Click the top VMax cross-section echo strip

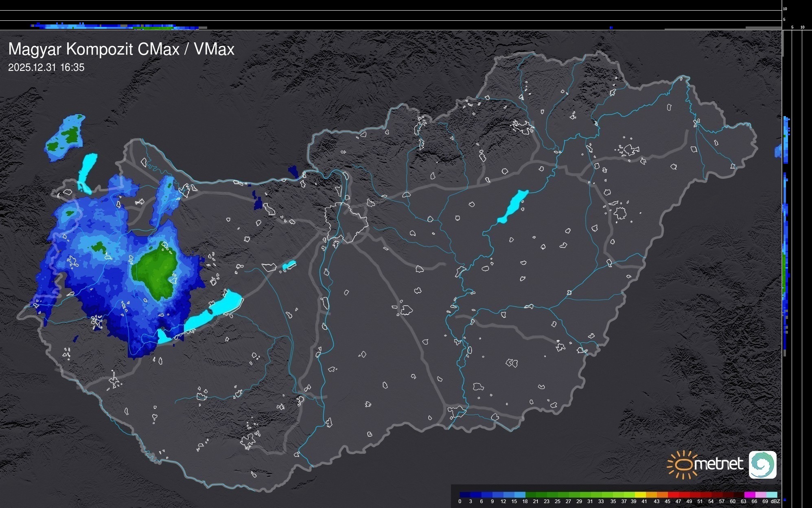point(118,27)
